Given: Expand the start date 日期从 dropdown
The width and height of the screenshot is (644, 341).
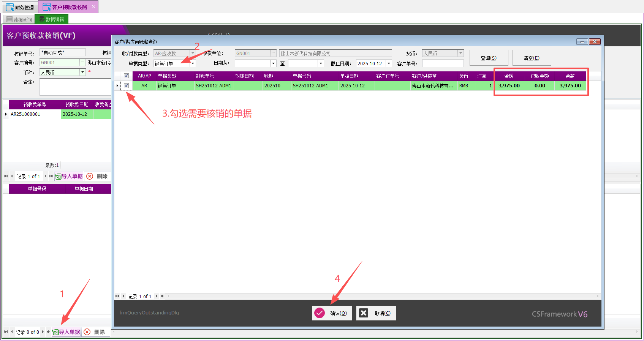Looking at the screenshot, I should coord(273,64).
